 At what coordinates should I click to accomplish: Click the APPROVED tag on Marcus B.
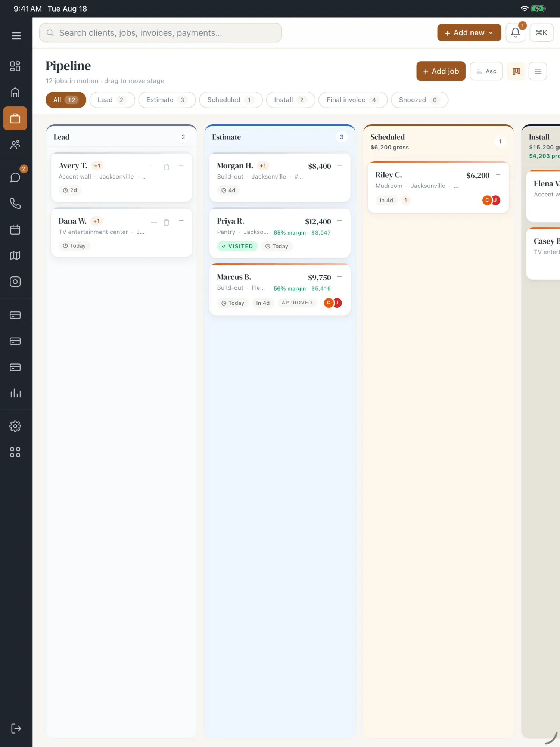[x=297, y=303]
